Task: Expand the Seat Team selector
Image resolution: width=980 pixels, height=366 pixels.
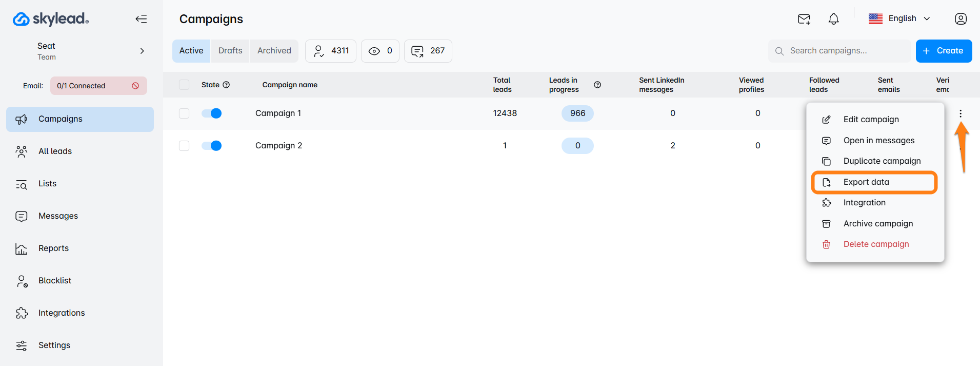Action: point(142,51)
